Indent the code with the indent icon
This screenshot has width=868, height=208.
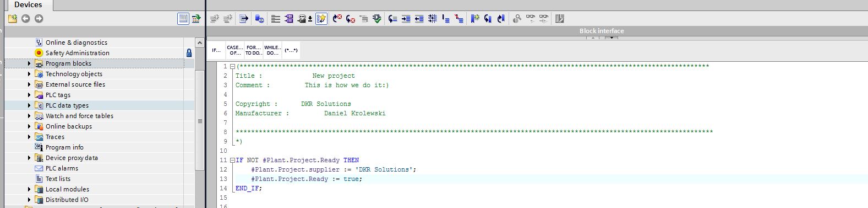(406, 19)
